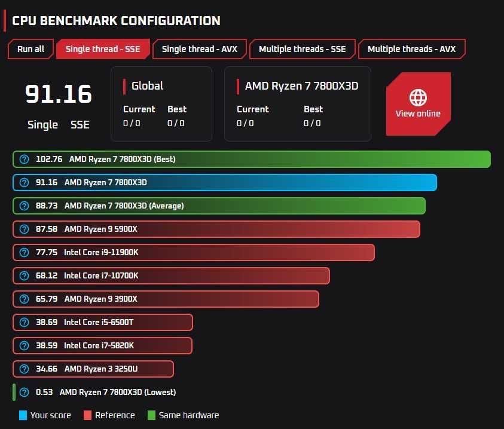
Task: Click the Intel Core i9-11900K label
Action: (101, 252)
